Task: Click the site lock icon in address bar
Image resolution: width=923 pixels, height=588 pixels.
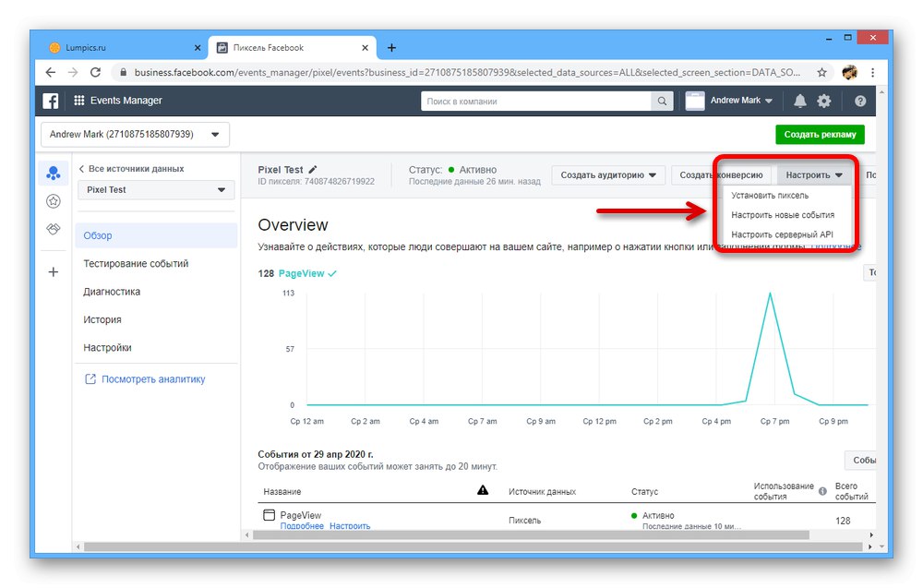Action: click(x=123, y=72)
